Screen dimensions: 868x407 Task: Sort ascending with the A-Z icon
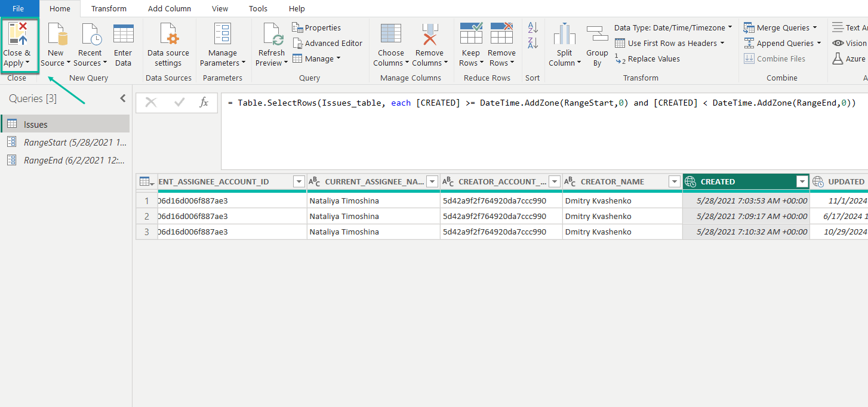(x=533, y=27)
